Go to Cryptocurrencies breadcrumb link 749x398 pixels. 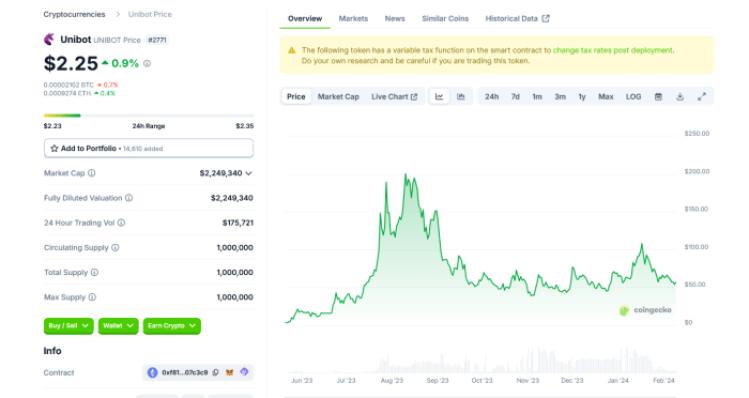coord(74,14)
